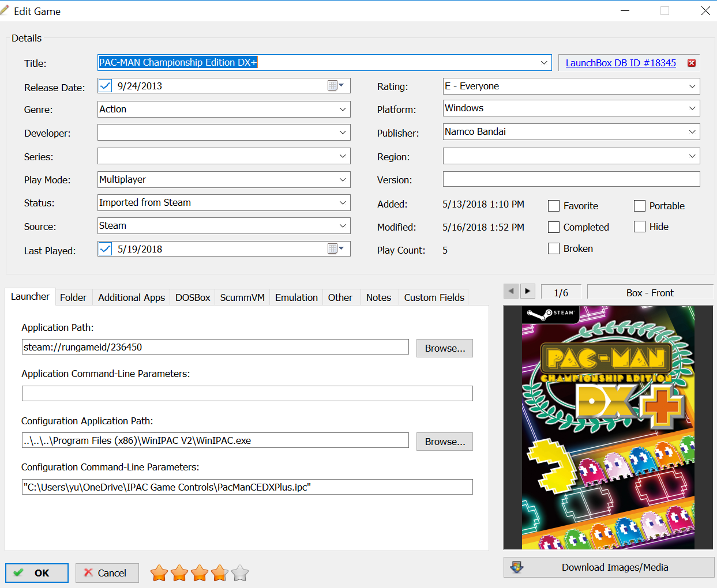
Task: Open the Region dropdown
Action: click(692, 156)
